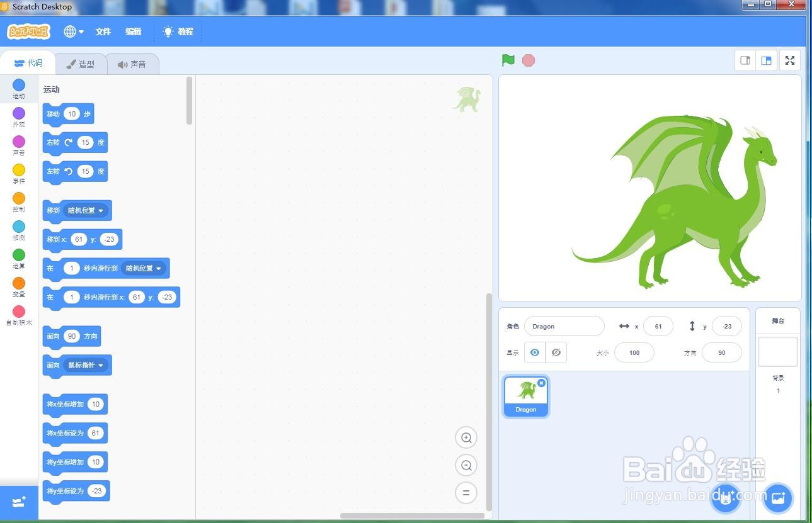The image size is (812, 523).
Task: Click the choose a sprite button
Action: coord(726,498)
